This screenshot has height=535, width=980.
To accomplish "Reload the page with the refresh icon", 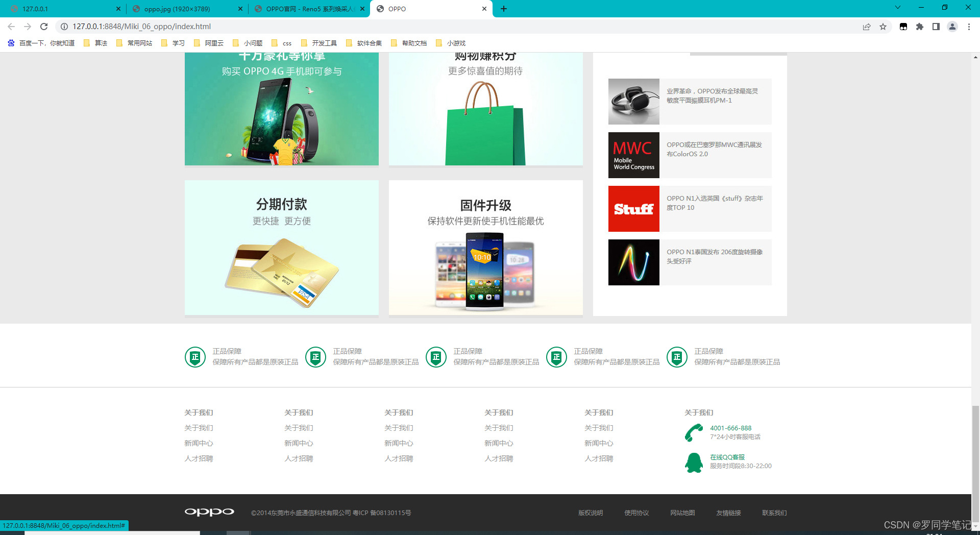I will tap(44, 27).
